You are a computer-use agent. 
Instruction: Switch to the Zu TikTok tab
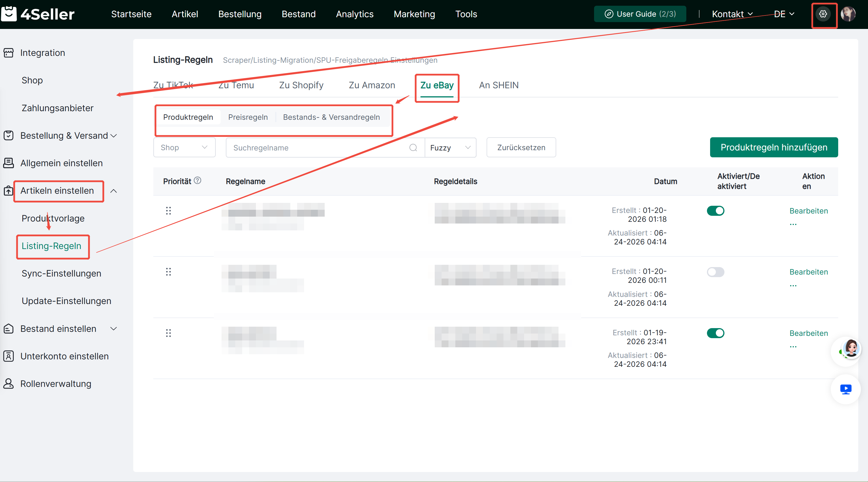point(173,85)
